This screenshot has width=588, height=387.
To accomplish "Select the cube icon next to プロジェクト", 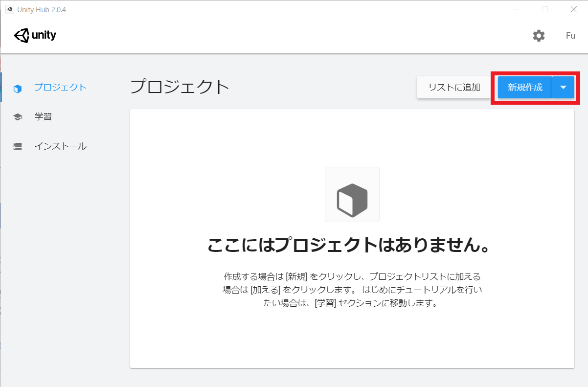I will click(18, 88).
